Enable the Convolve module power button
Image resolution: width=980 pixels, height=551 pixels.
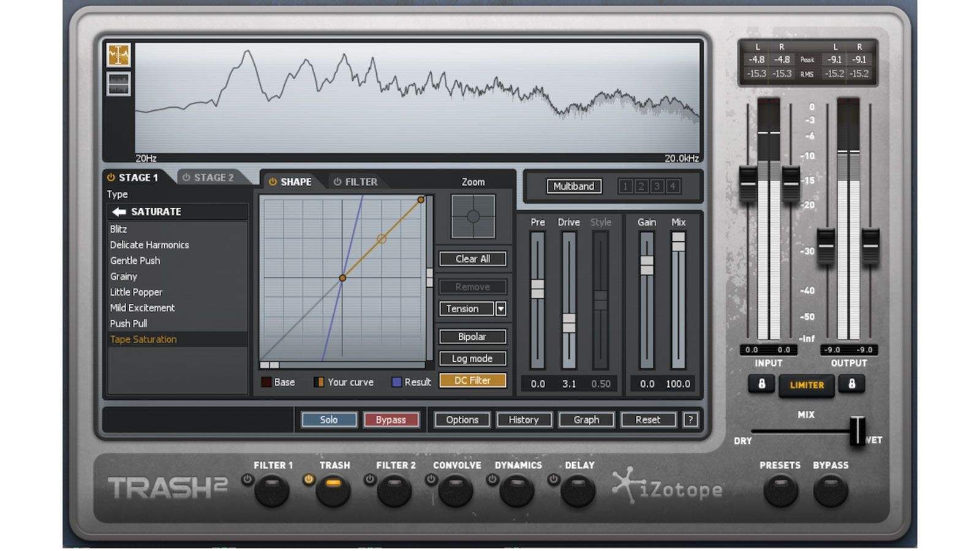coord(431,479)
